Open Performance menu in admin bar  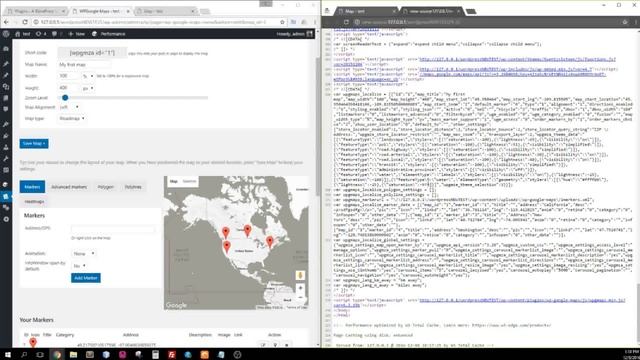[x=109, y=34]
